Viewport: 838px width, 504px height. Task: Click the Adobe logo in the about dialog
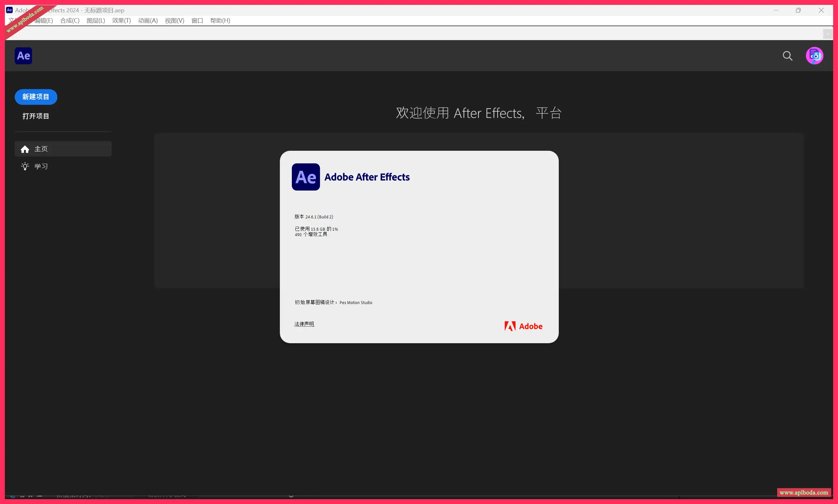pos(524,326)
